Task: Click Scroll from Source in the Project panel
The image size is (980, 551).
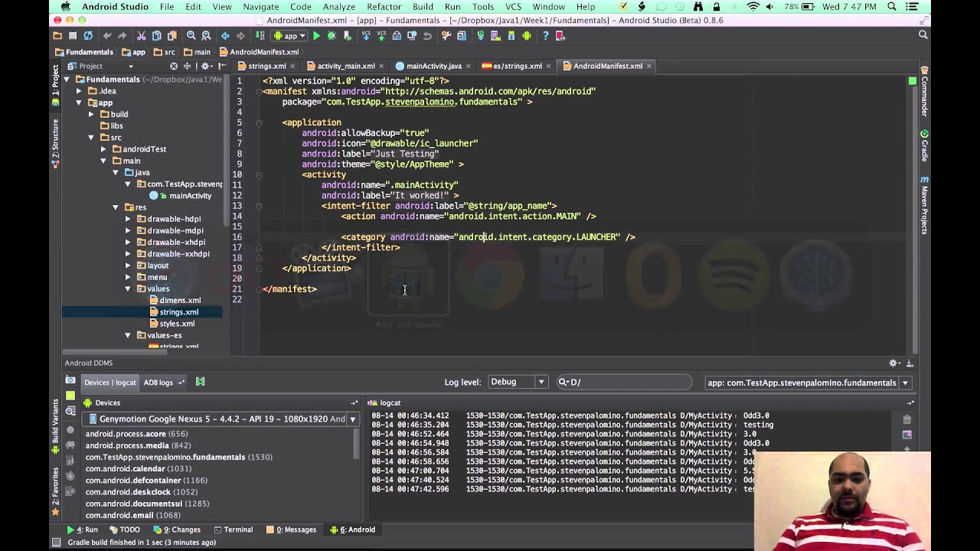Action: 174,67
